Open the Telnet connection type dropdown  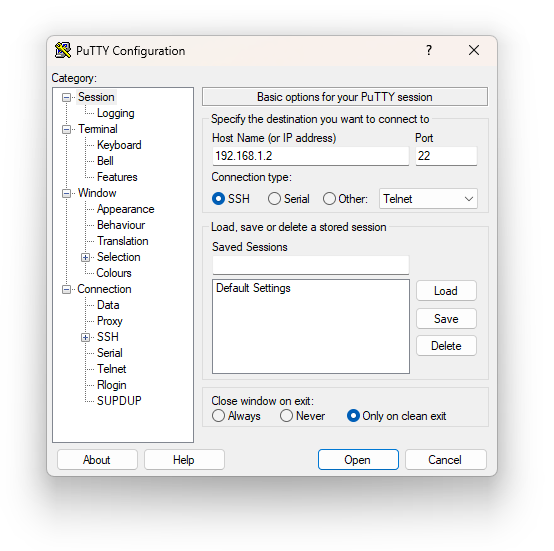coord(428,199)
